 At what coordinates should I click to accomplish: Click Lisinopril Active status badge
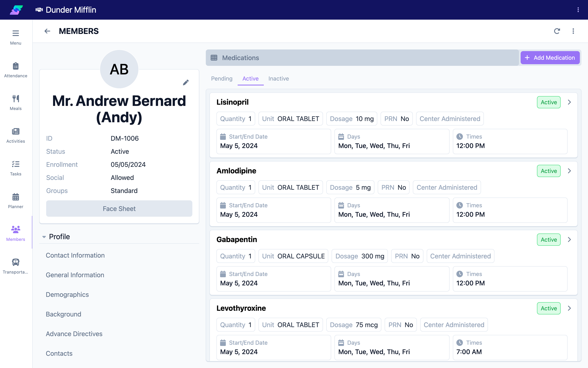[549, 102]
